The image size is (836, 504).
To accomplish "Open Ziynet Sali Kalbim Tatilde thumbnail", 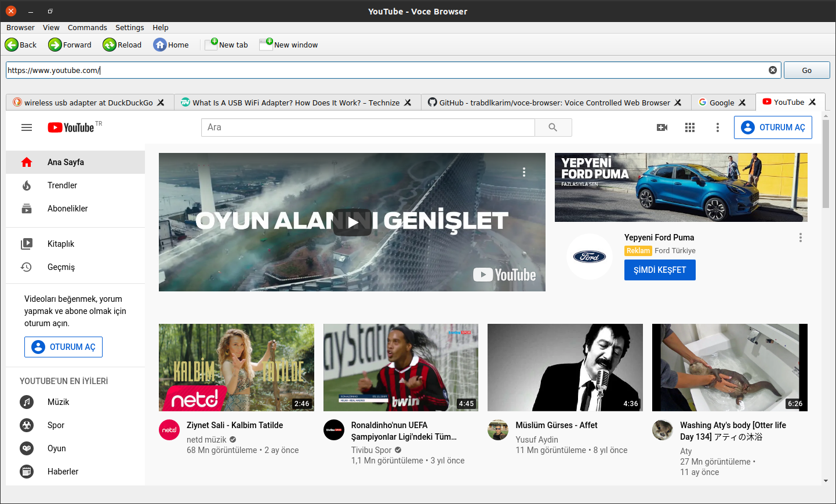I will (237, 367).
